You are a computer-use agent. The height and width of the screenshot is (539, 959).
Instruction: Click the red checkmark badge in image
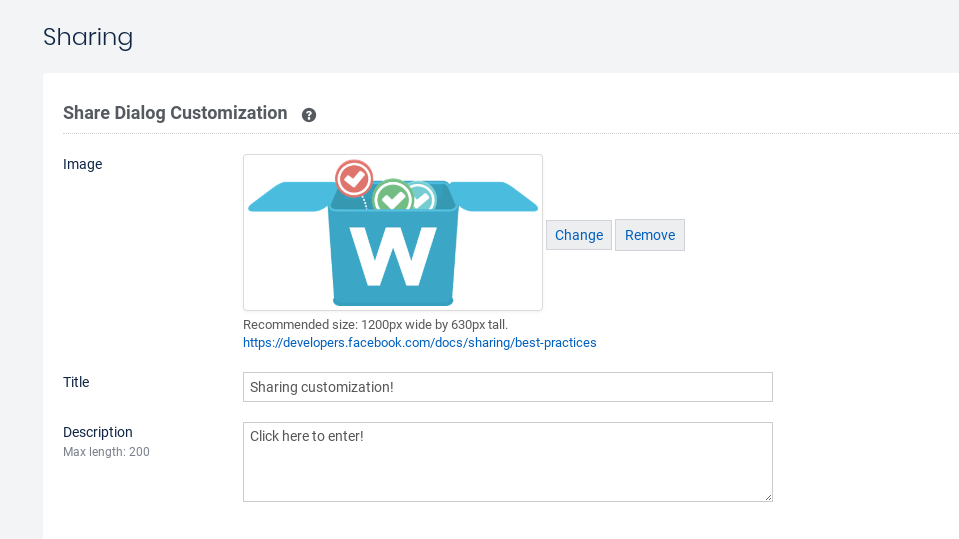pyautogui.click(x=353, y=178)
